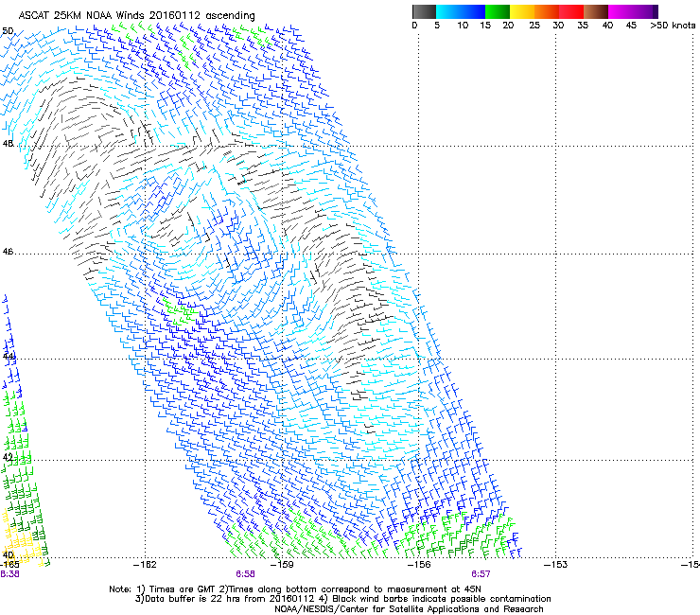Click the '>50 knots' legend label

coord(673,25)
